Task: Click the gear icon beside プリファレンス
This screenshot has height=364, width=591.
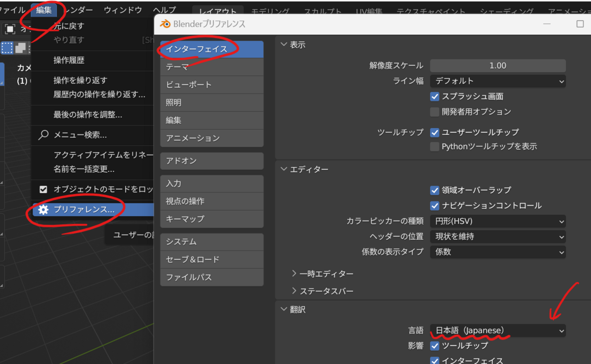Action: click(43, 209)
